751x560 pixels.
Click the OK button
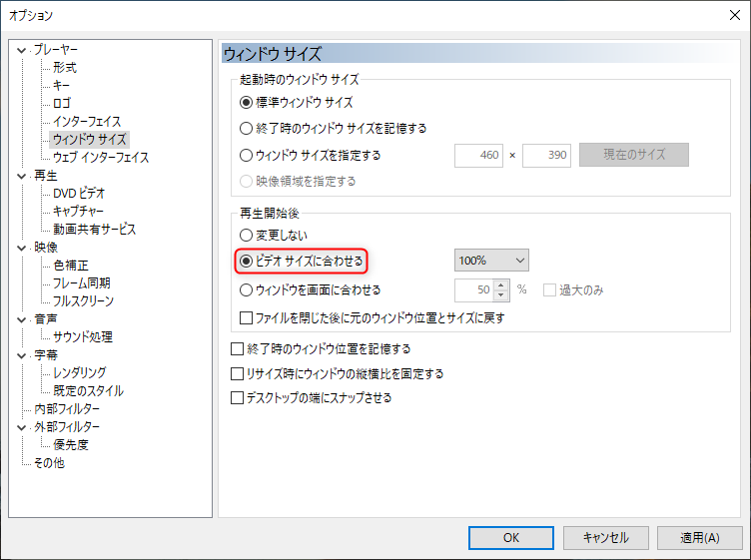point(511,538)
